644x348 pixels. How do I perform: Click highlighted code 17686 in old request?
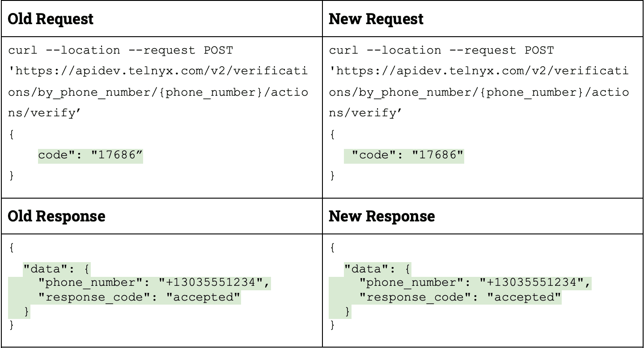pos(90,155)
